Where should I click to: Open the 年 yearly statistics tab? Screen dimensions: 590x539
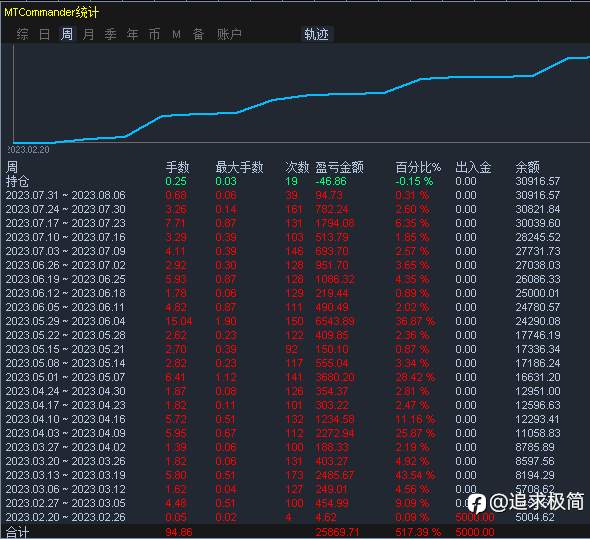[132, 34]
